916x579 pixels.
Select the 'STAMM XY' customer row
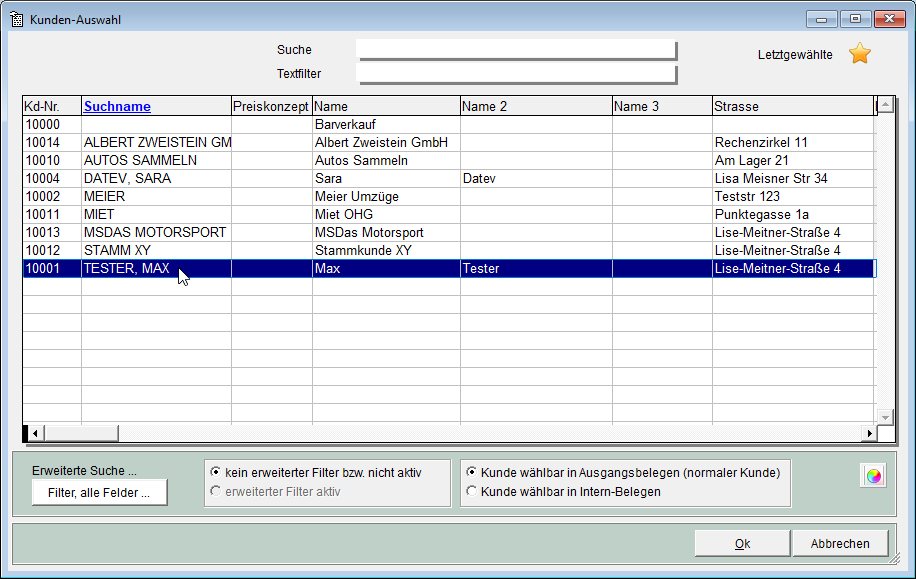pyautogui.click(x=449, y=251)
